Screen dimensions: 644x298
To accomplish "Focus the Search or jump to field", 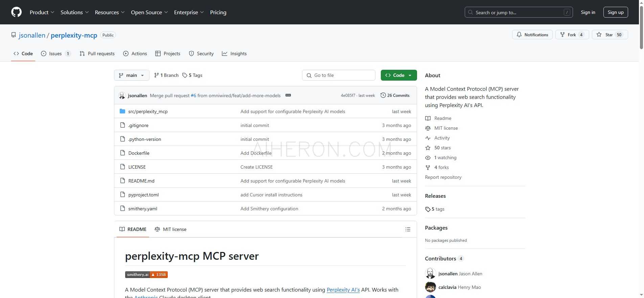I will (519, 12).
